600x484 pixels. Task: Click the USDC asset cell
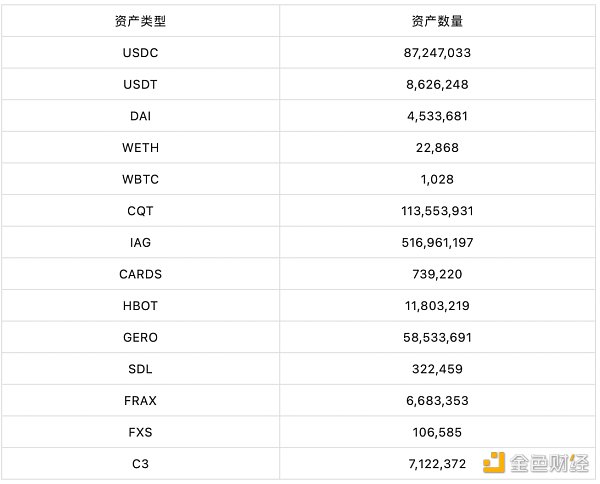coord(140,53)
